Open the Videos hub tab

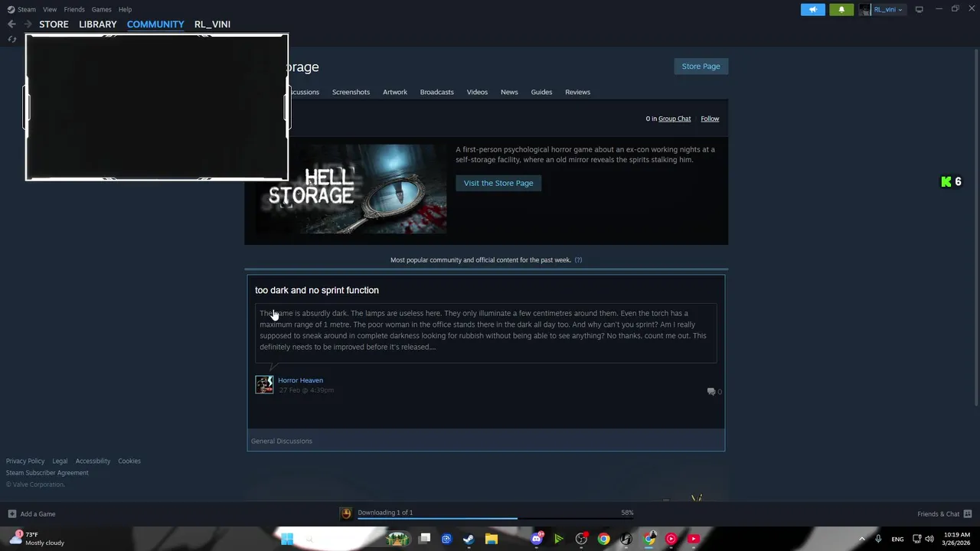pos(477,92)
